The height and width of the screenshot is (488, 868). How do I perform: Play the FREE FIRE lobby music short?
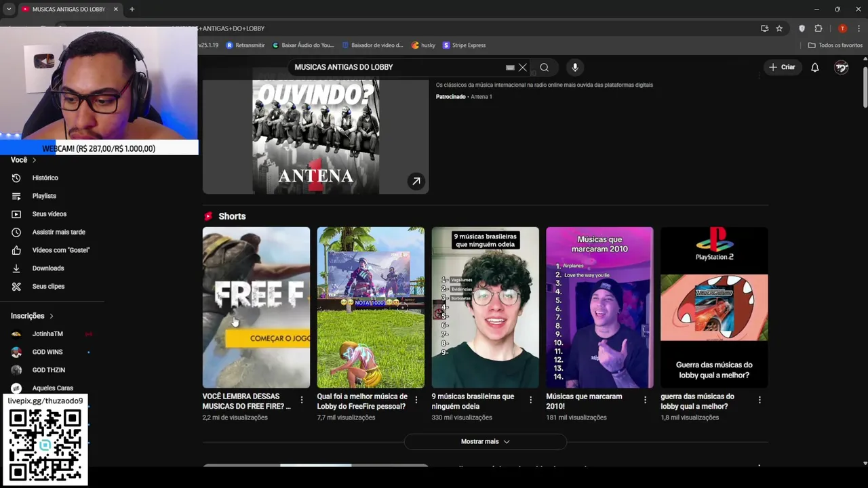click(256, 307)
